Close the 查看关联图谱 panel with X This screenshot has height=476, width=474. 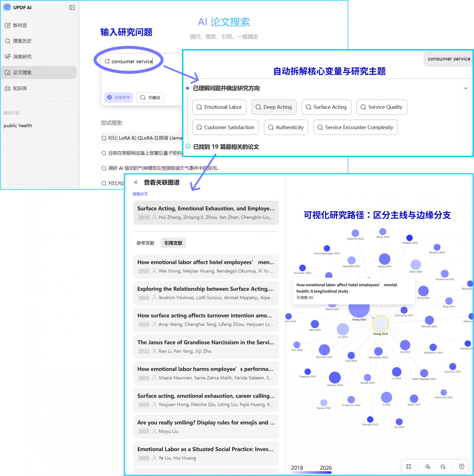(x=136, y=182)
